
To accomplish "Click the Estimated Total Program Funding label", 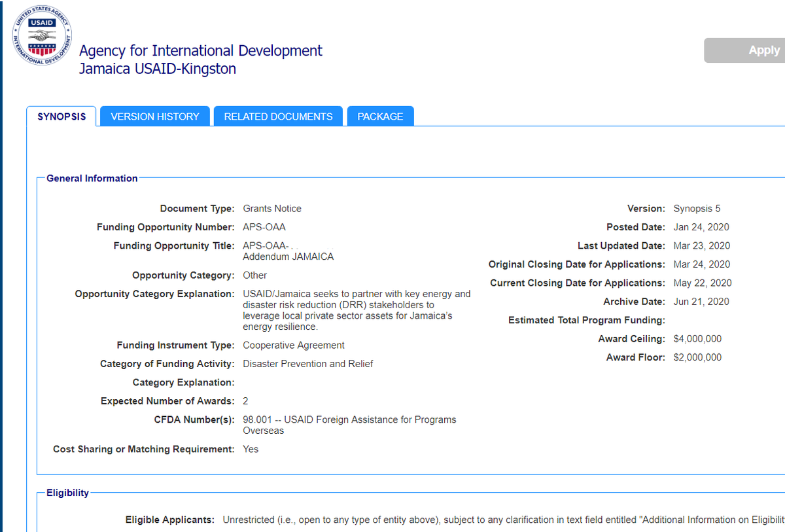I will (587, 321).
